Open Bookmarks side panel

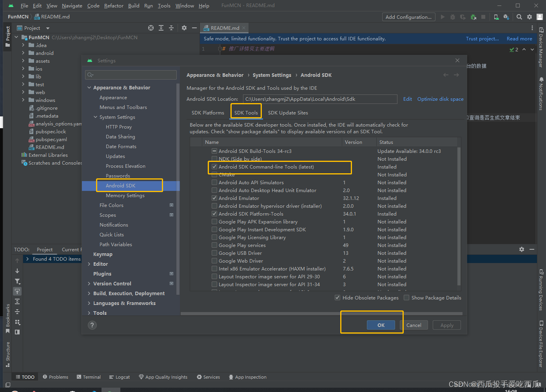[7, 318]
